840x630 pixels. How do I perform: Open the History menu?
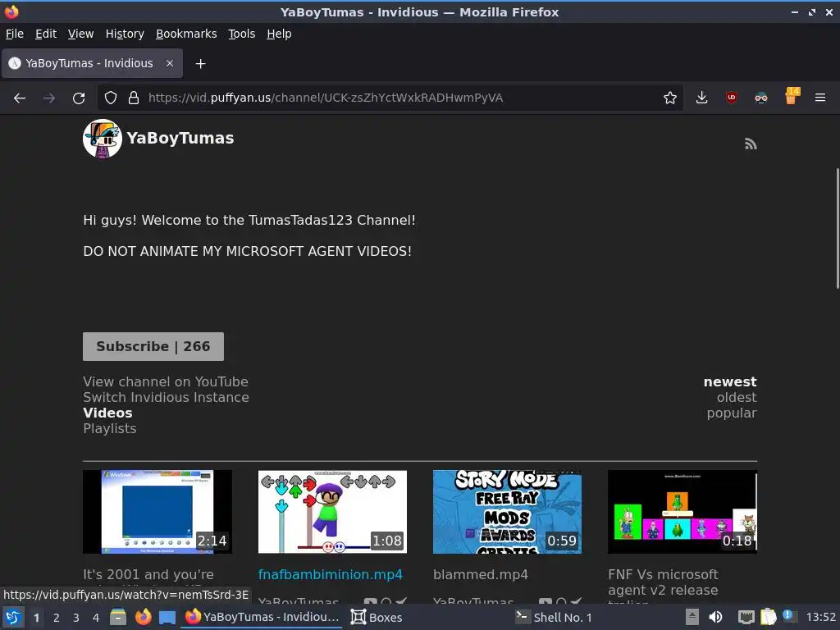click(x=125, y=34)
